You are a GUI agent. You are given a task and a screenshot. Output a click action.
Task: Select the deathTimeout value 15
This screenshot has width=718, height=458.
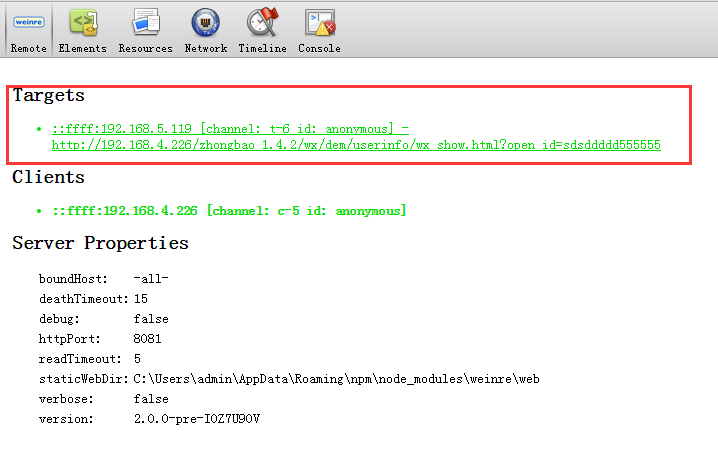point(141,299)
